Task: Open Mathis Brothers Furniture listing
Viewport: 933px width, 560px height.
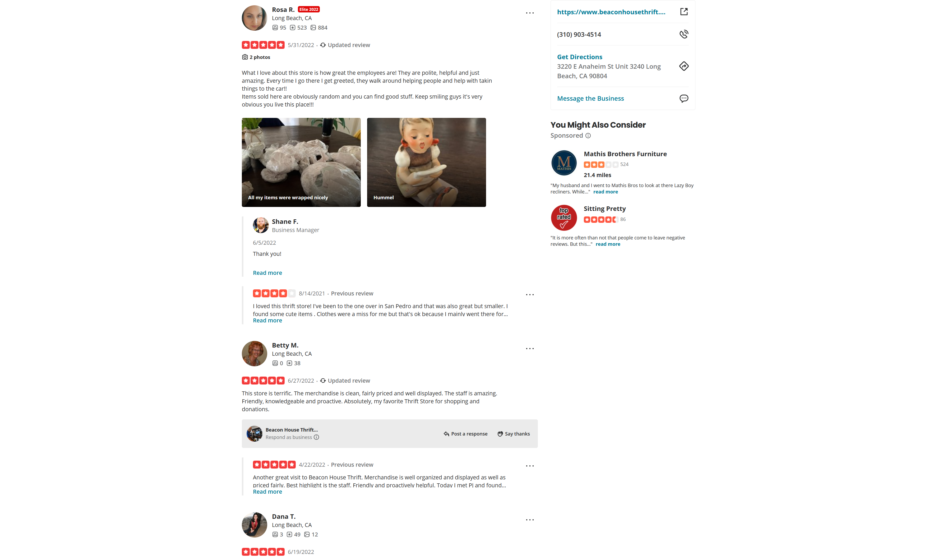Action: click(x=625, y=154)
